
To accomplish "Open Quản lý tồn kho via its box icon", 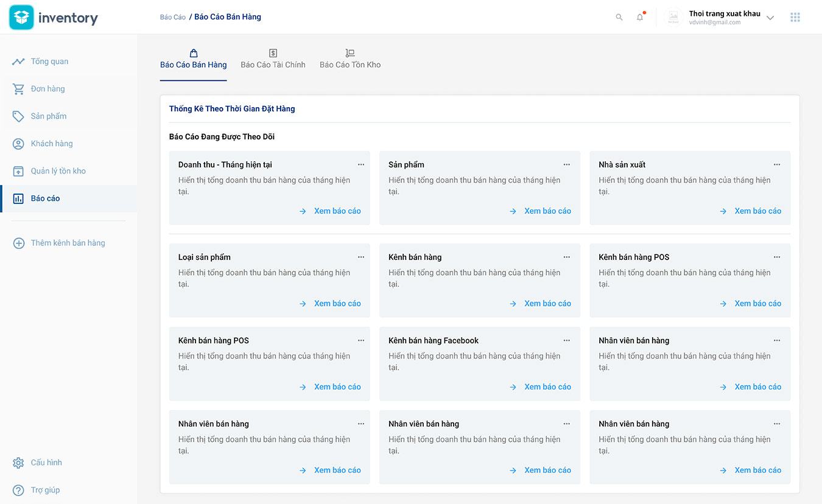I will coord(19,171).
